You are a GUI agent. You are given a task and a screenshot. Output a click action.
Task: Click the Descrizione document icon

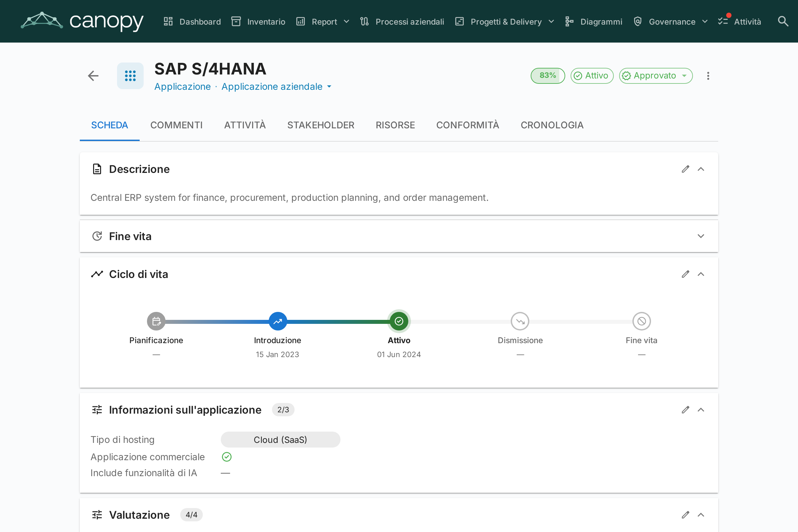coord(97,169)
